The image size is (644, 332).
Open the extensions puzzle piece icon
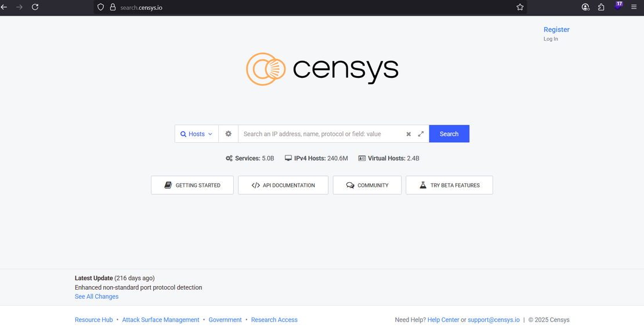[x=601, y=7]
